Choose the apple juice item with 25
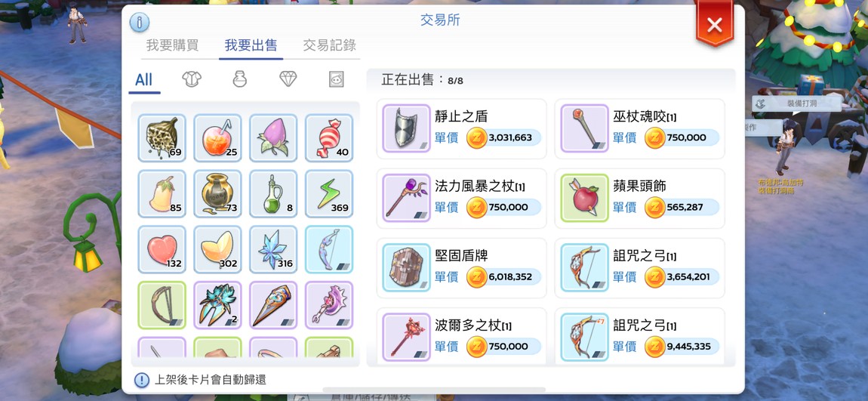The height and width of the screenshot is (401, 868). (217, 138)
